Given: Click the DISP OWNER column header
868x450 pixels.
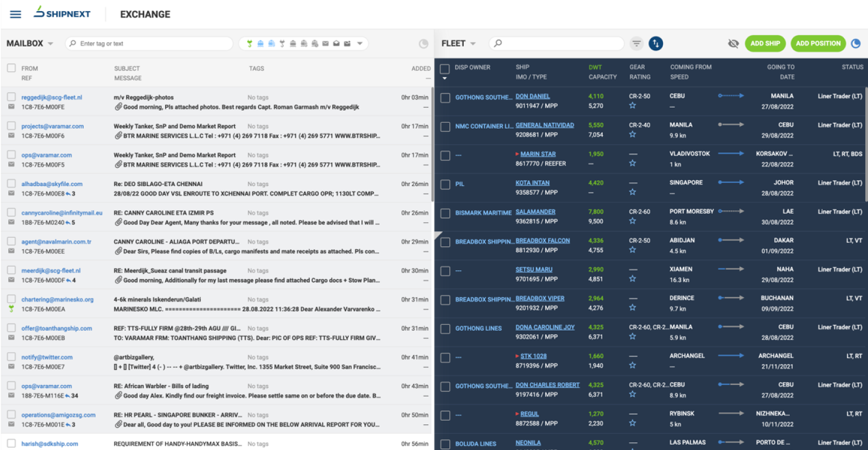Looking at the screenshot, I should tap(472, 67).
